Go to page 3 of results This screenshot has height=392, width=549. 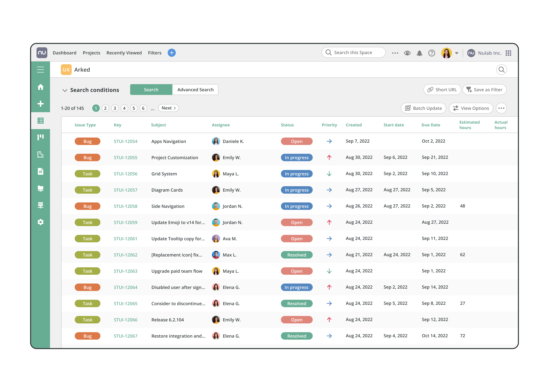pyautogui.click(x=115, y=108)
